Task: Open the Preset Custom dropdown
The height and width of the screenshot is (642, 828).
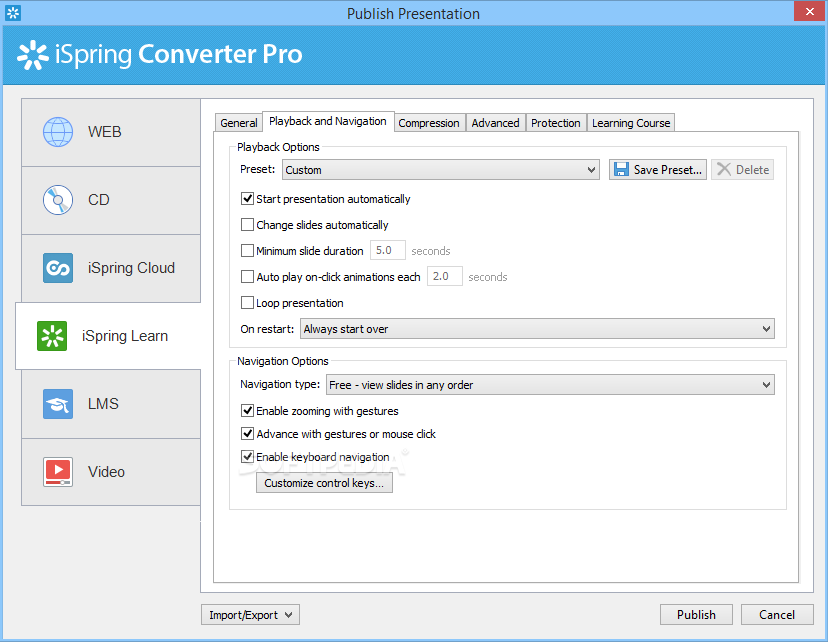Action: tap(441, 170)
